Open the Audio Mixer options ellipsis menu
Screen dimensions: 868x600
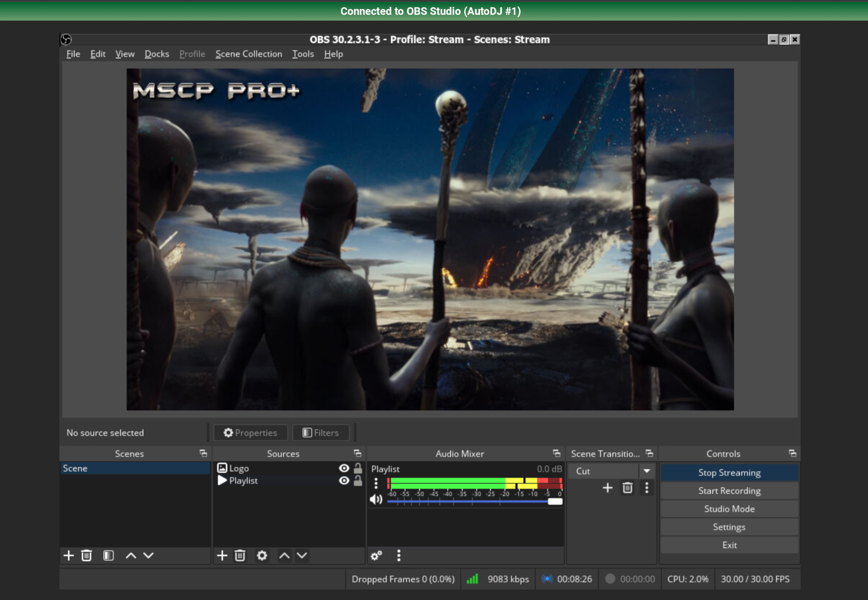[x=398, y=555]
